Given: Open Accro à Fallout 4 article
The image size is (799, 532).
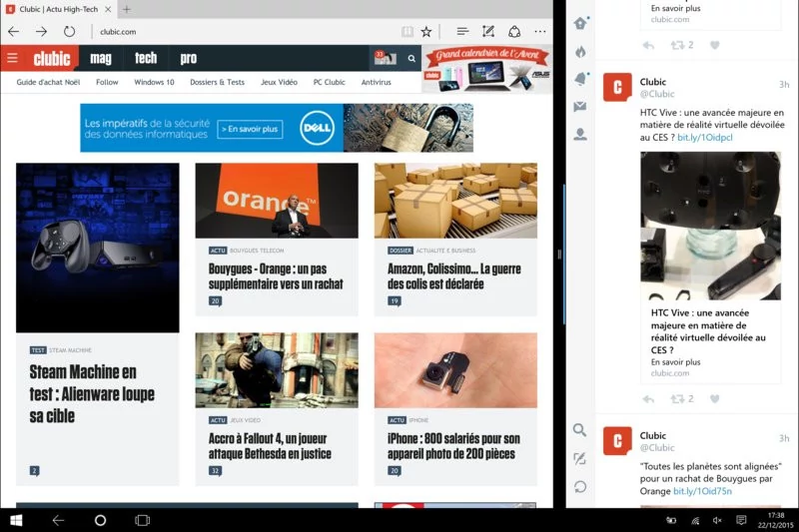Looking at the screenshot, I should (x=270, y=446).
